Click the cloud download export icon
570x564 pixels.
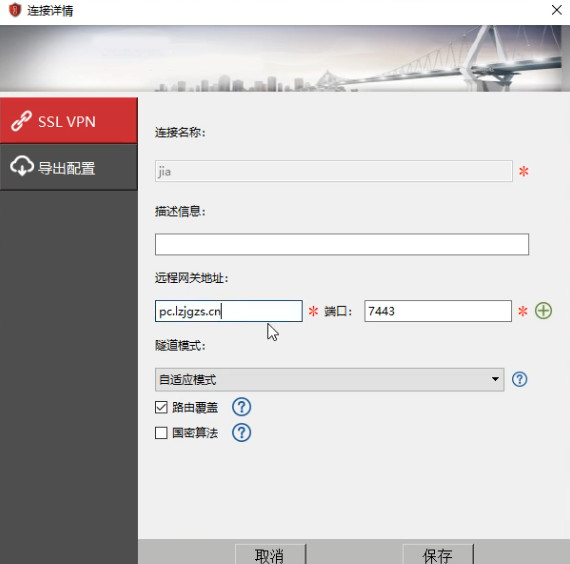pos(22,166)
